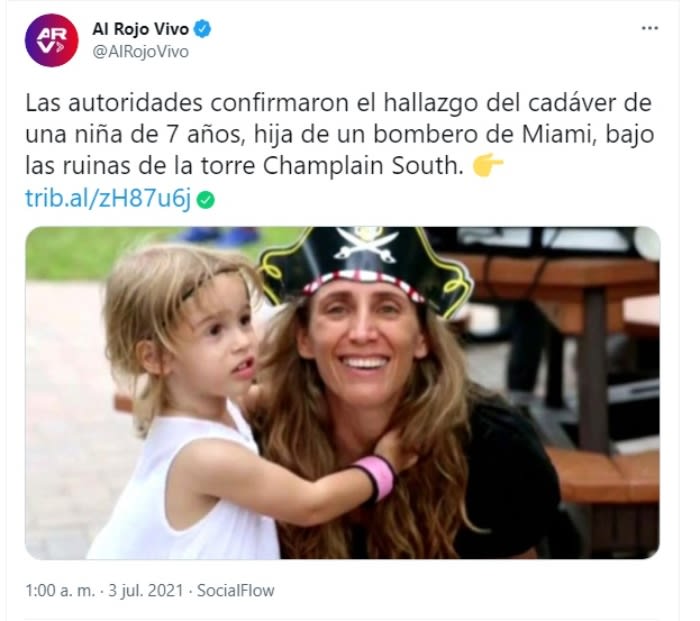700x621 pixels.
Task: Click the word autoridades in tweet
Action: (x=136, y=103)
